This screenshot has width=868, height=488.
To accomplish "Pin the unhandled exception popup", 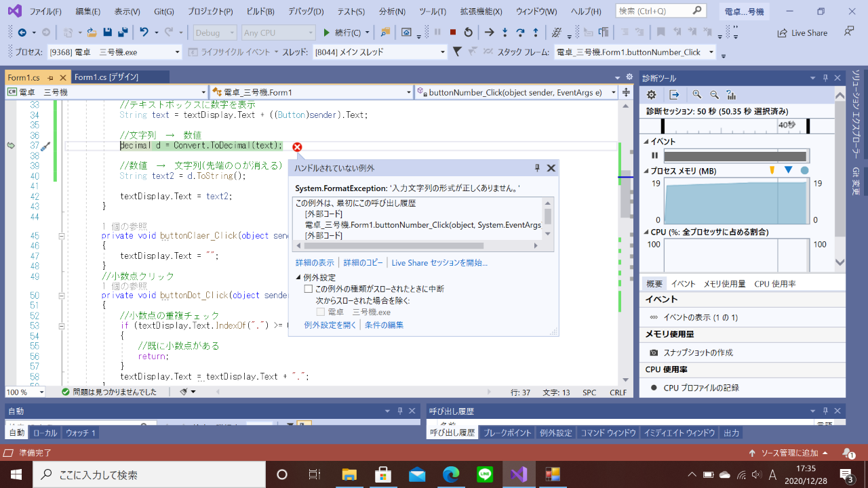I will (537, 168).
